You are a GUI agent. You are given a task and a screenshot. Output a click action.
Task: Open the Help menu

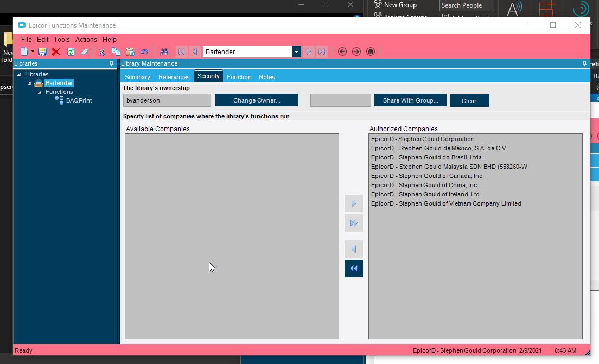109,40
